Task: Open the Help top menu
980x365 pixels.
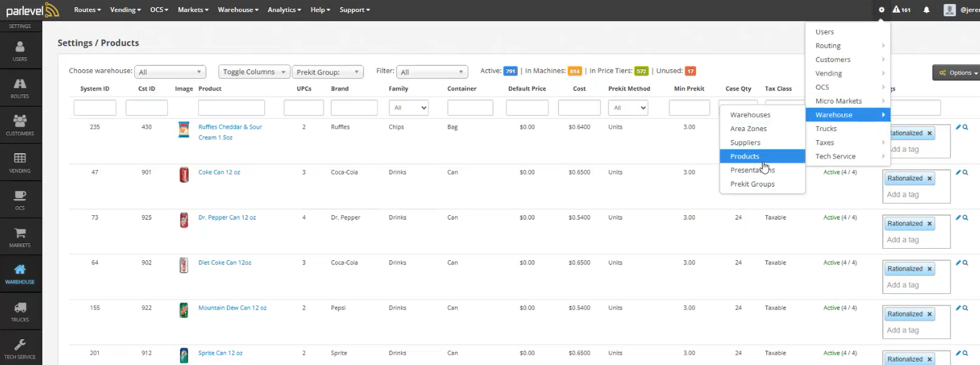Action: coord(320,10)
